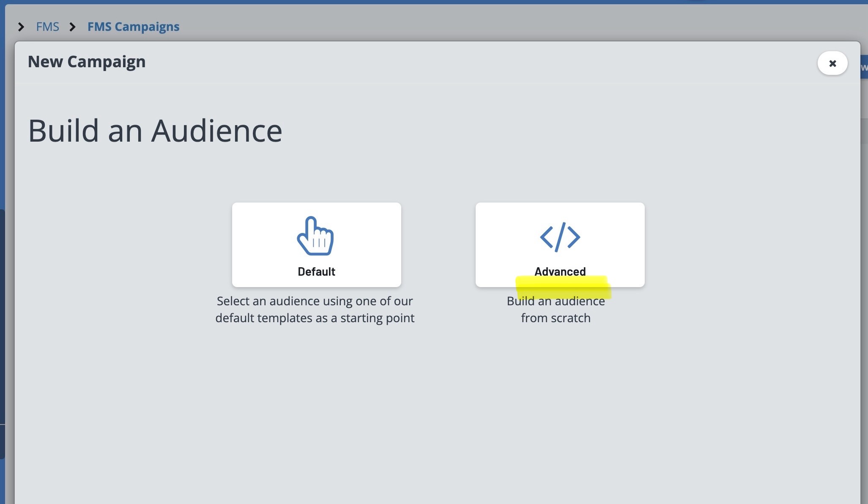Click the chevron between FMS and FMS Campaigns
This screenshot has height=504, width=868.
[73, 27]
